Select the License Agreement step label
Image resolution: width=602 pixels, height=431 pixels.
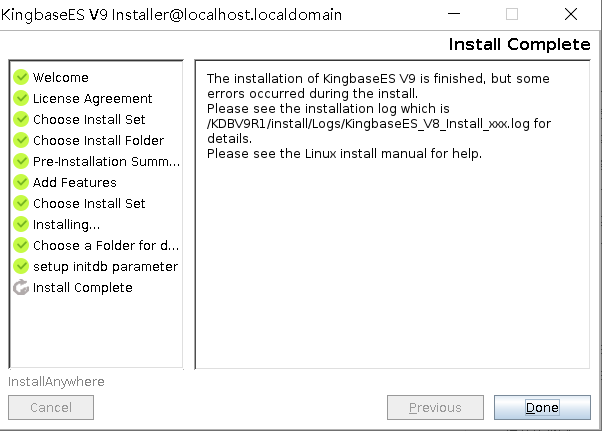(x=92, y=98)
